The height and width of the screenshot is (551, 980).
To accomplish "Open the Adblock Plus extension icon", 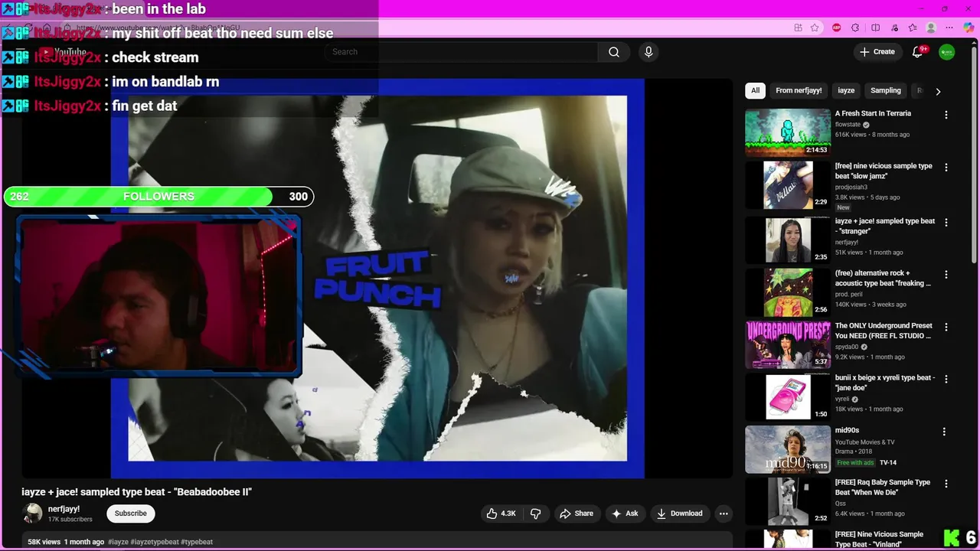I will 836,28.
